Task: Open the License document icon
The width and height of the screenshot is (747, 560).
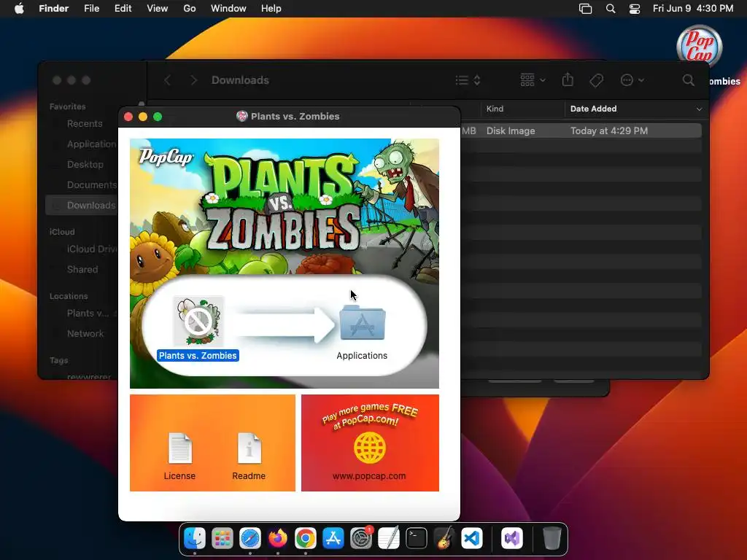Action: pos(179,448)
